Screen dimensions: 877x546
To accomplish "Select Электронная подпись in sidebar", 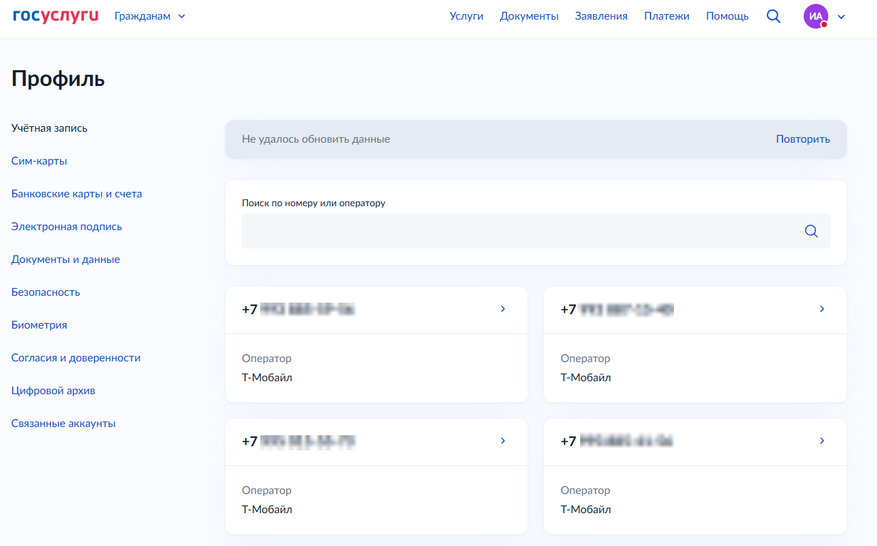I will [x=66, y=227].
